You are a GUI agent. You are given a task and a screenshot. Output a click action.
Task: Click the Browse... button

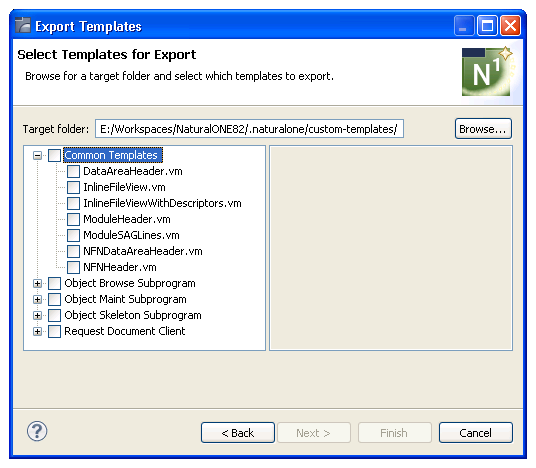483,129
